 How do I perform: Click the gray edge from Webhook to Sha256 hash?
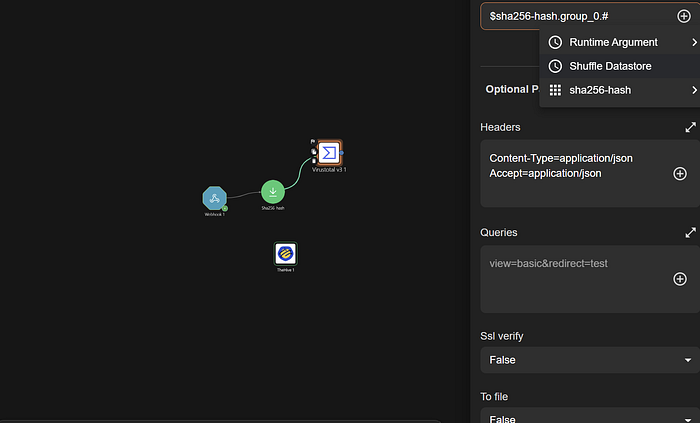coord(244,195)
